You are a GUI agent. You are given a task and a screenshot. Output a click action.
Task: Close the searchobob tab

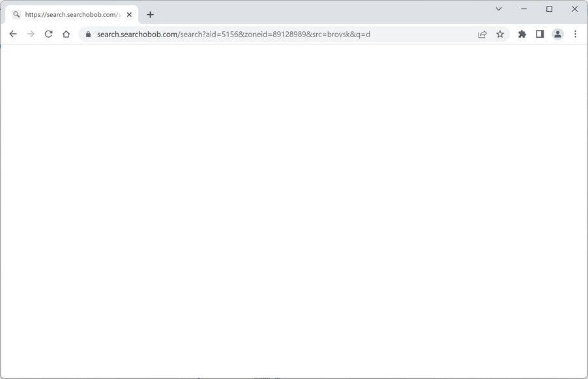click(129, 14)
